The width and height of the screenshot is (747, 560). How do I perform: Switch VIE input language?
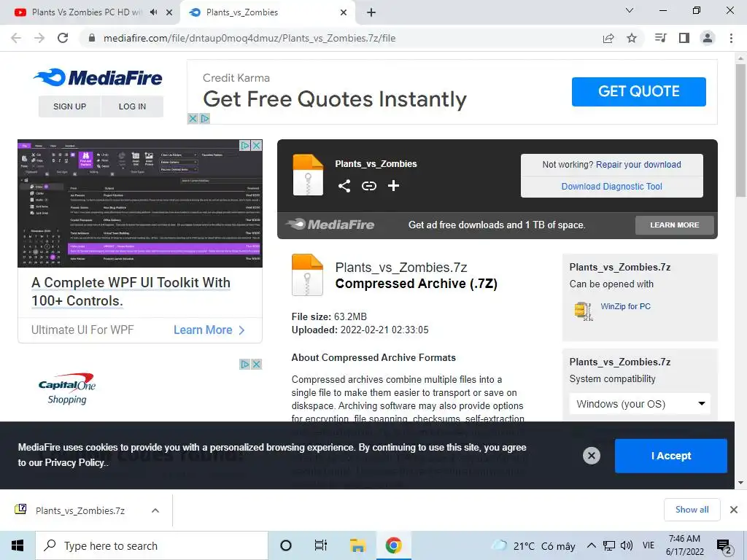tap(649, 545)
